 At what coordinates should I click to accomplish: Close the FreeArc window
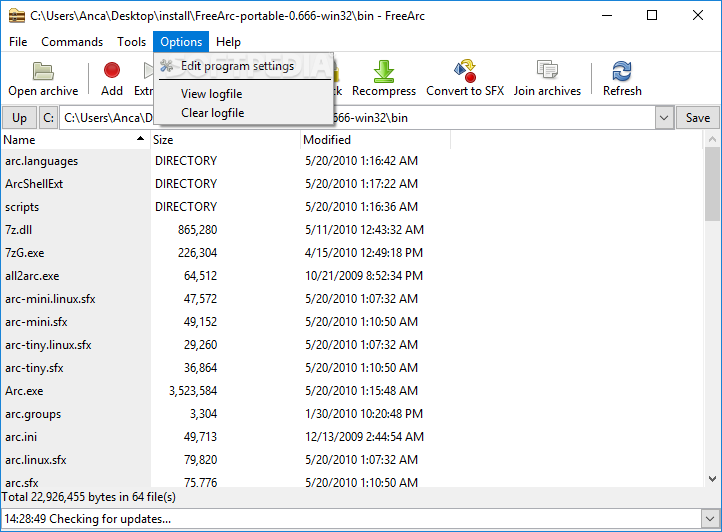pos(698,15)
